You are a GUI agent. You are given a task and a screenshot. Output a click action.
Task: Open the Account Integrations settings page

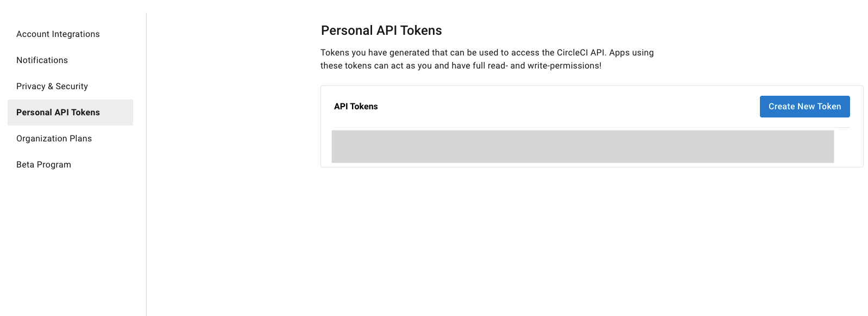[58, 34]
